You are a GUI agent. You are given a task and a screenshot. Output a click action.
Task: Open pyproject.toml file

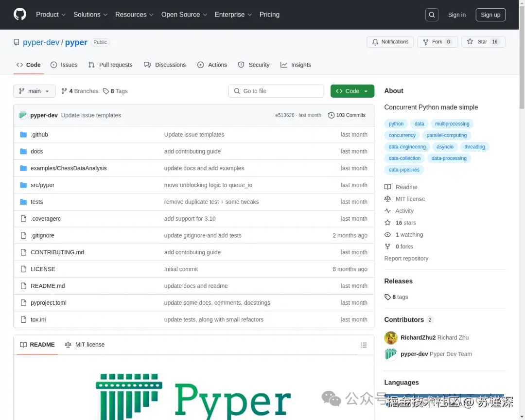[x=49, y=303]
